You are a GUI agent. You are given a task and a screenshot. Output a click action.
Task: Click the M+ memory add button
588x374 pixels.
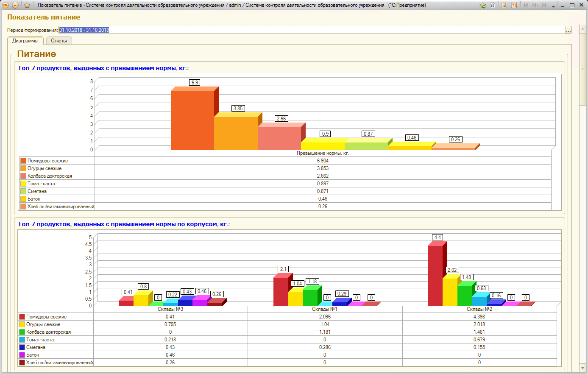(535, 5)
